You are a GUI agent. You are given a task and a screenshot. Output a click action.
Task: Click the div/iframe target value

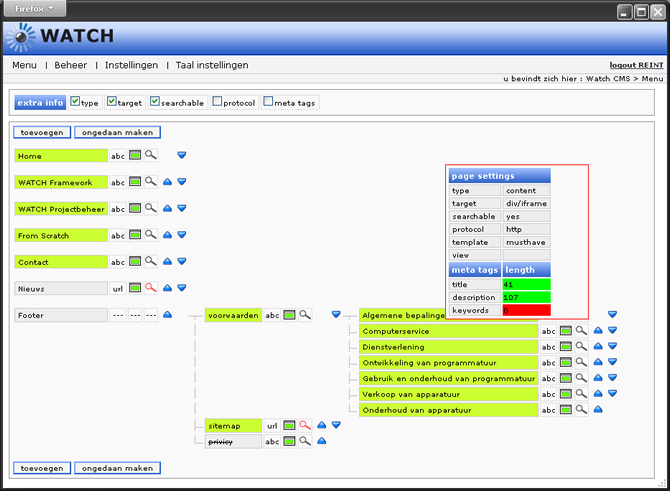pyautogui.click(x=526, y=203)
